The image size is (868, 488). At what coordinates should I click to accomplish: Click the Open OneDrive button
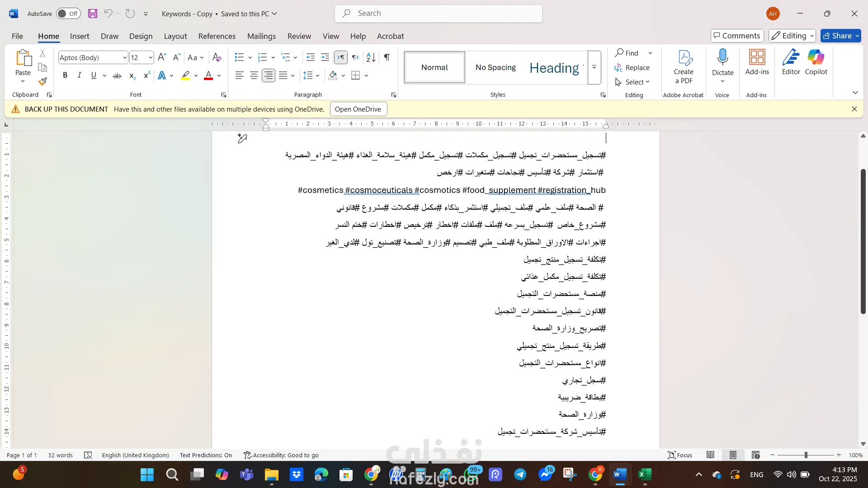tap(358, 109)
